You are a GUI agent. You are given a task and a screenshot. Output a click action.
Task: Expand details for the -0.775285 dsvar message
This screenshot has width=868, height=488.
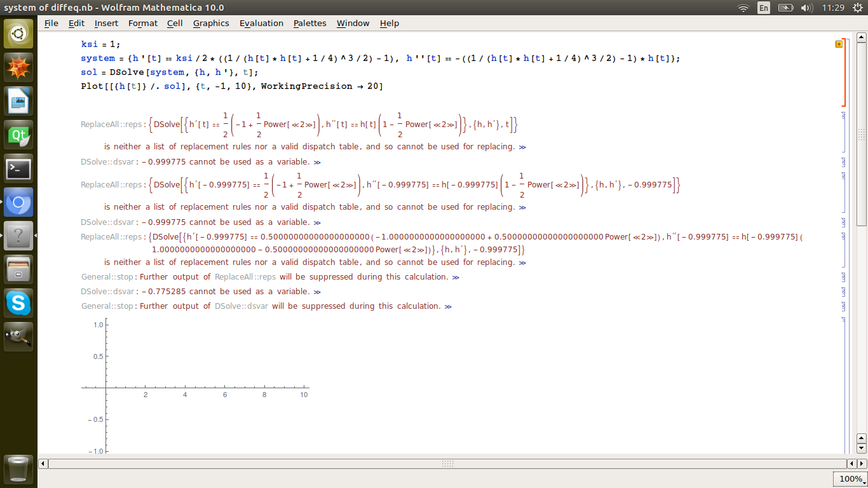tap(317, 292)
